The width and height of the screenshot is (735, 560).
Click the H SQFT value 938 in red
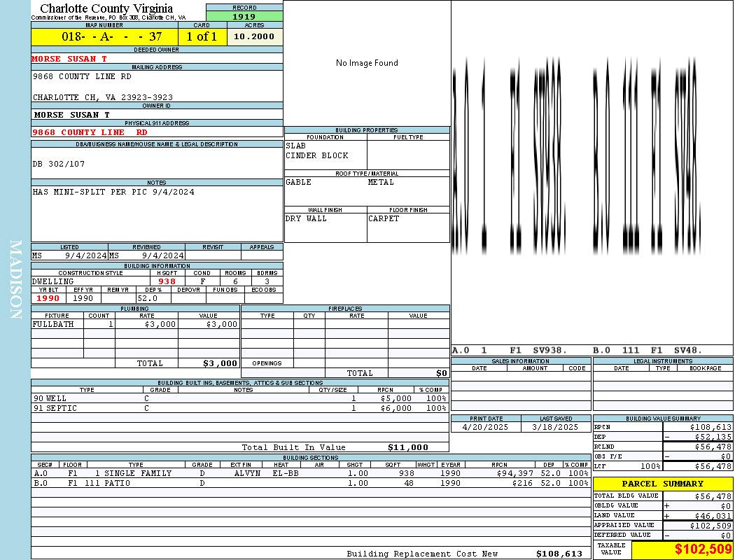[x=167, y=281]
